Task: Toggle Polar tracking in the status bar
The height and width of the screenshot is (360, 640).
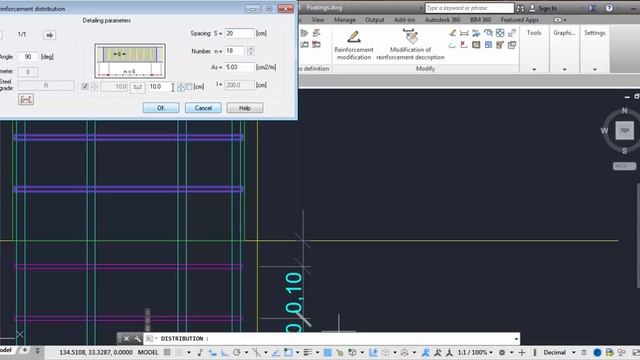Action: pyautogui.click(x=236, y=352)
